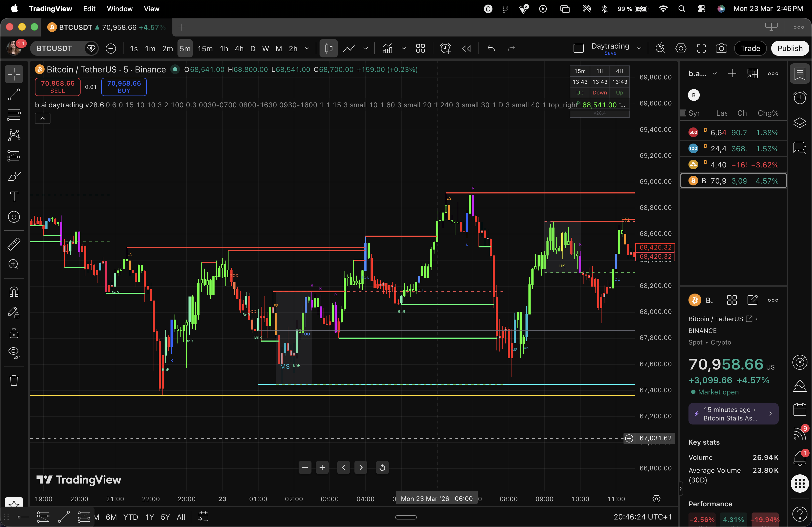Open the chart settings hexagon icon

coord(681,48)
